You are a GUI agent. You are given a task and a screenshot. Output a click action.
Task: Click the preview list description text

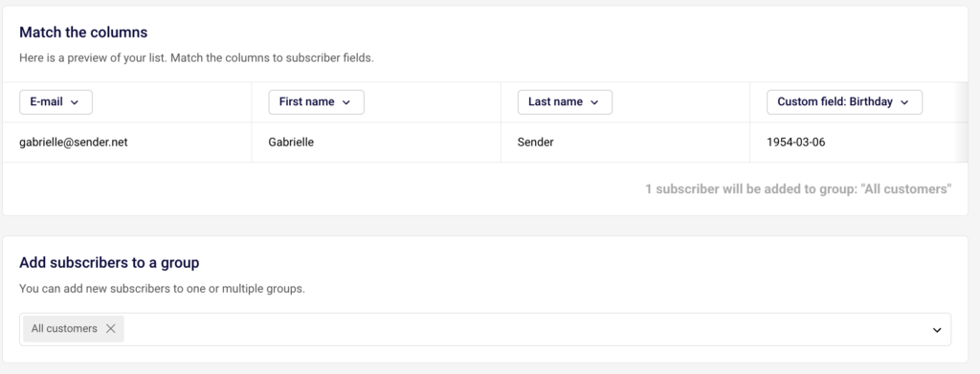coord(196,58)
